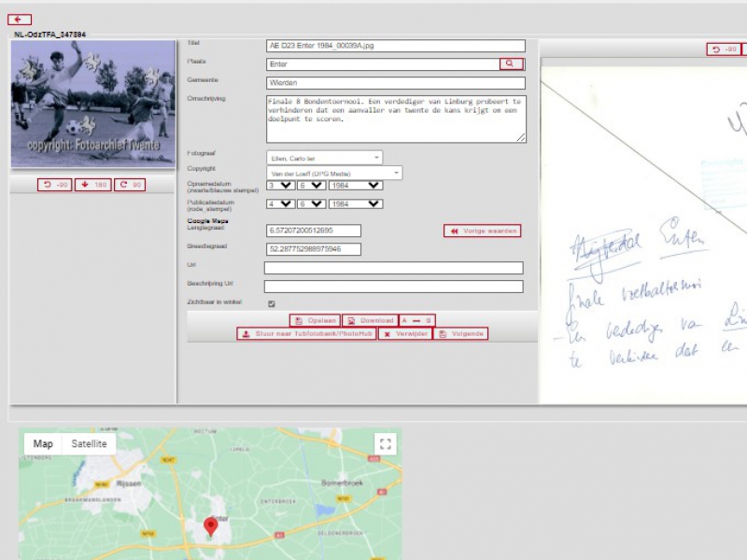This screenshot has height=560, width=747.
Task: Open the Fotograaf dropdown
Action: [324, 158]
